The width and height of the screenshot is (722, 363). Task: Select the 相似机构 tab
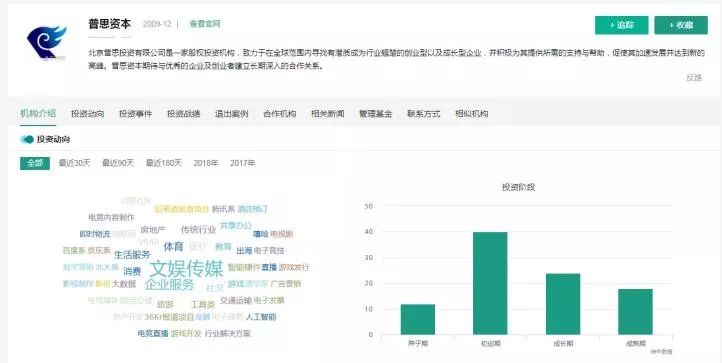[472, 113]
